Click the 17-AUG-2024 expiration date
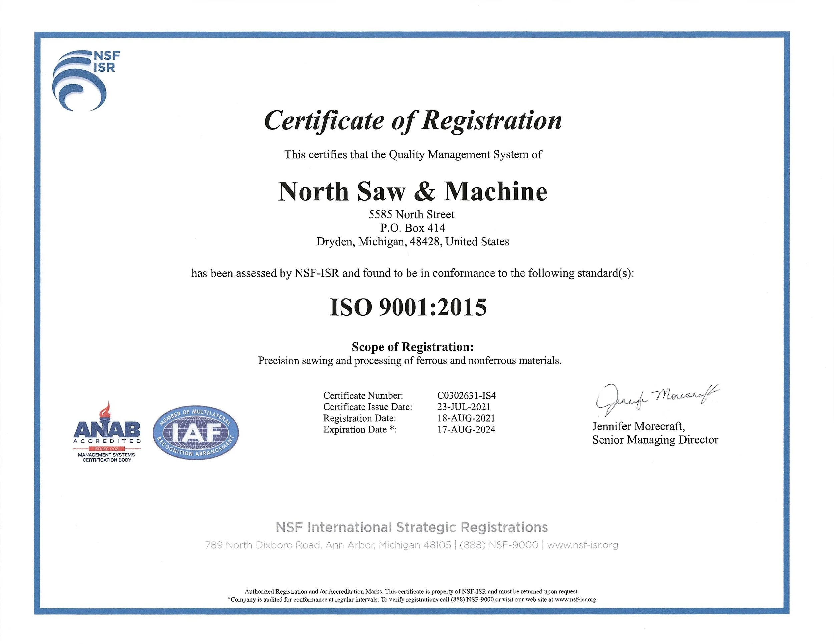 [466, 429]
